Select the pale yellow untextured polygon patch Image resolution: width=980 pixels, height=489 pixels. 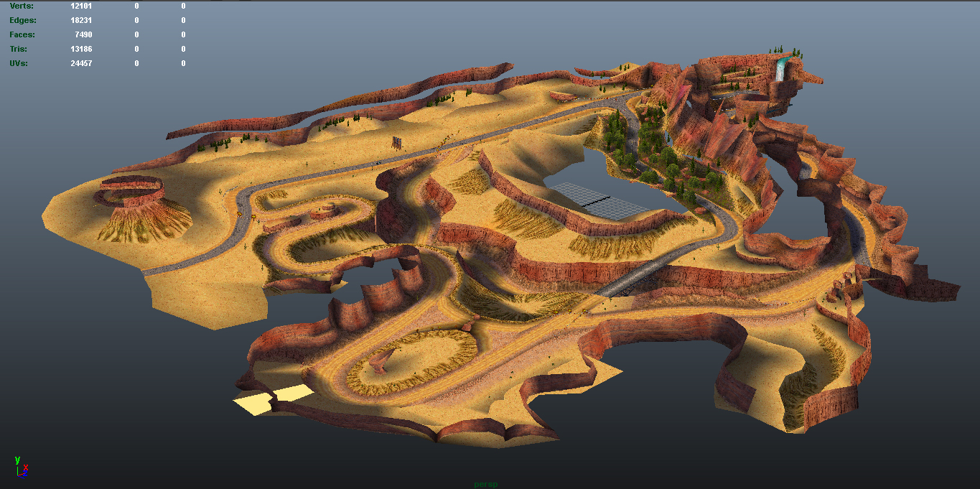tap(273, 399)
